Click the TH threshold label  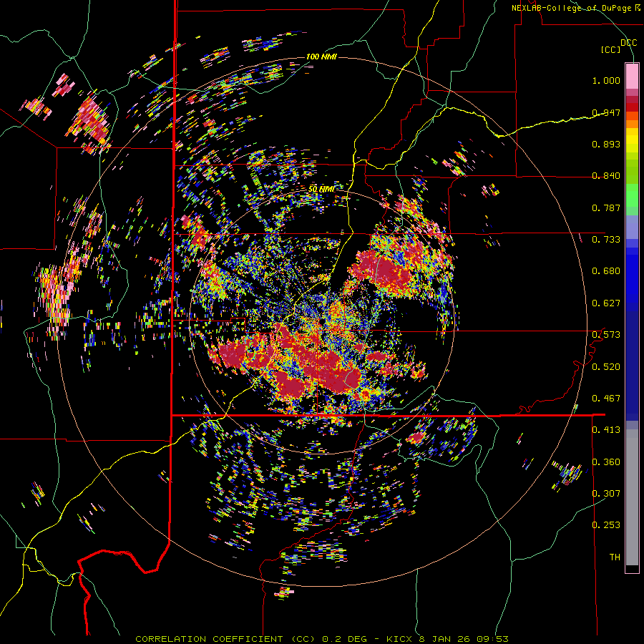615,557
